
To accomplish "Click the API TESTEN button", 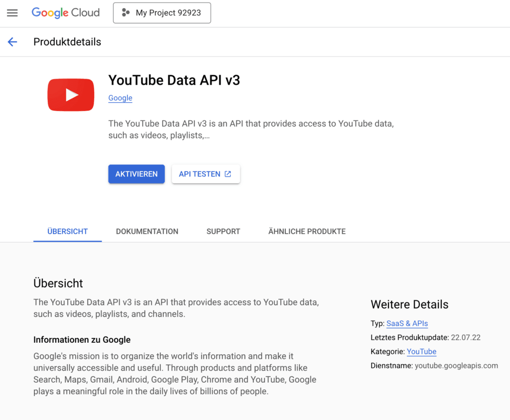I will tap(206, 174).
